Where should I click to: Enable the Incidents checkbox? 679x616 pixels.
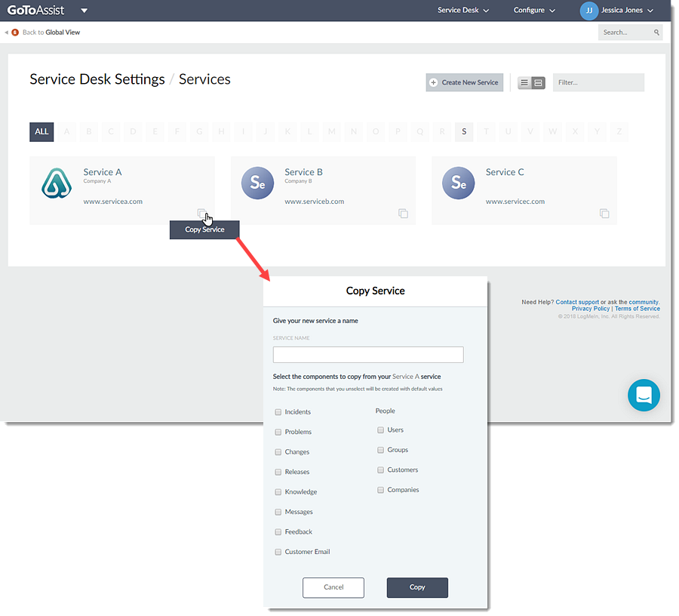click(278, 412)
